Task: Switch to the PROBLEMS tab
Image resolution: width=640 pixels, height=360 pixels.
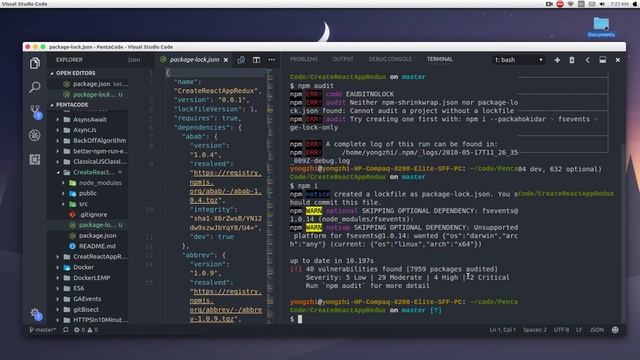Action: pos(304,59)
